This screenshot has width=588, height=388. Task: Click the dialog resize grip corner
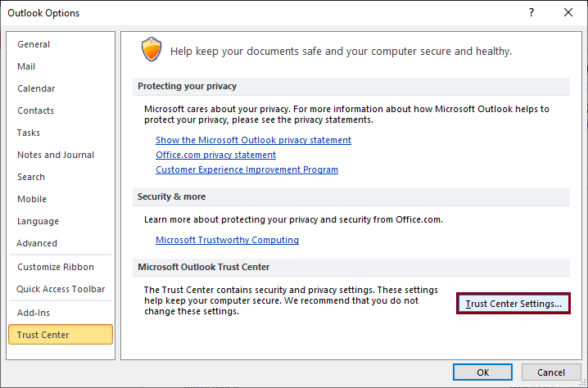[582, 383]
